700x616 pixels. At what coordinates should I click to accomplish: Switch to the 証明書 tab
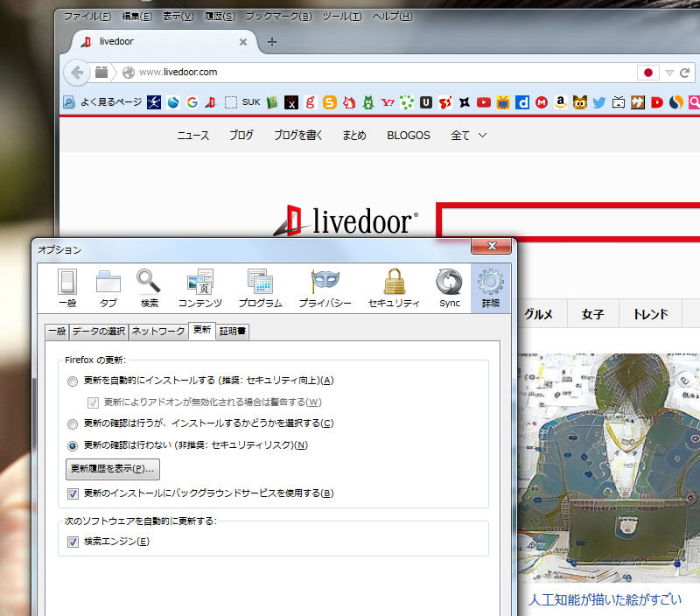233,332
